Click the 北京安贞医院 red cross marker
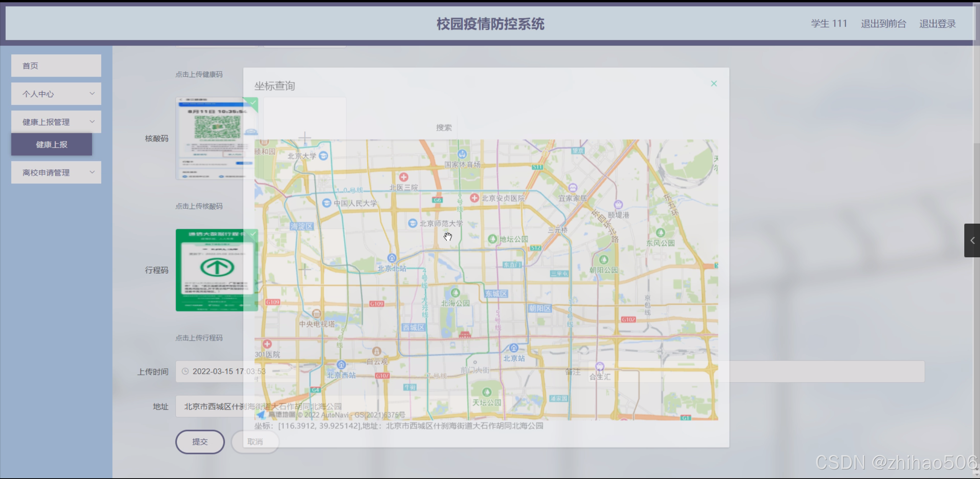980x479 pixels. pyautogui.click(x=474, y=198)
